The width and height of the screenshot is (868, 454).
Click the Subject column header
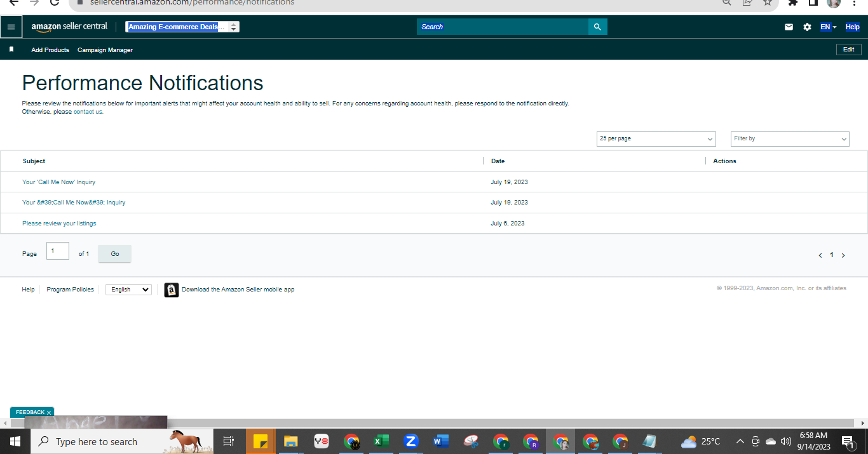click(x=34, y=161)
